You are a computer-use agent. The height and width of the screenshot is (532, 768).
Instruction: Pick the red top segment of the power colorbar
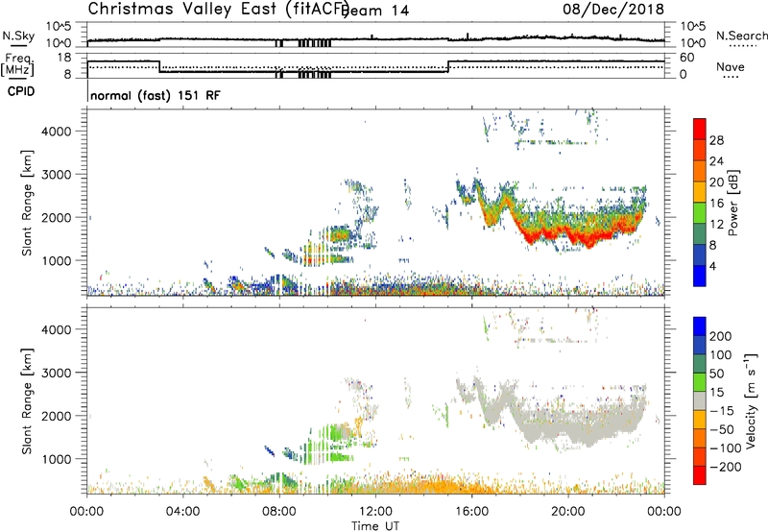click(700, 129)
